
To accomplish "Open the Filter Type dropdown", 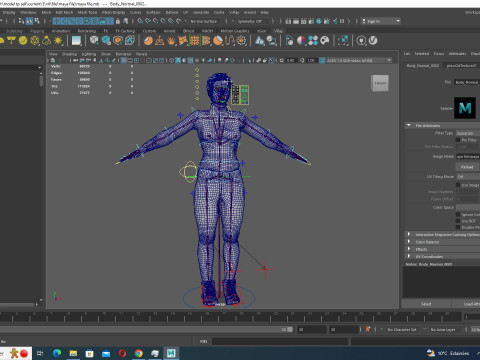I will point(468,133).
